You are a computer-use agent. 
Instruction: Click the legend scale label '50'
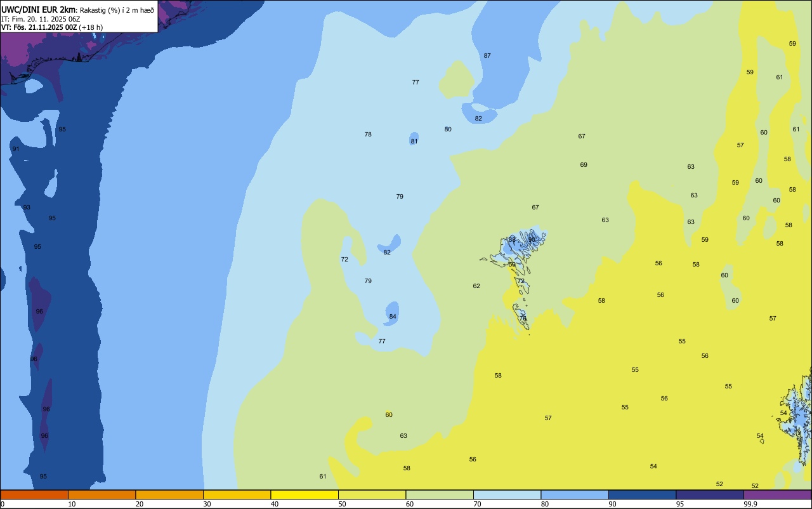coord(342,504)
